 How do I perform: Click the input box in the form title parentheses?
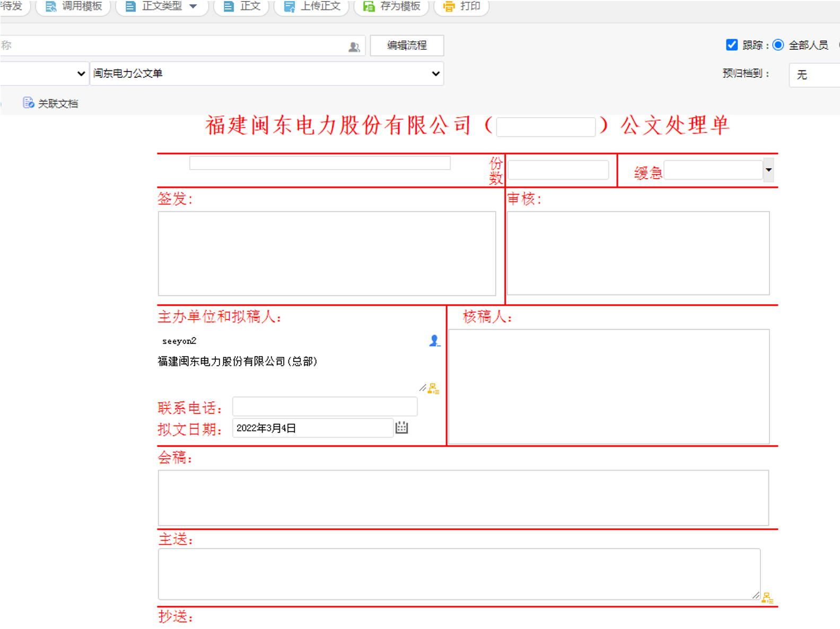(546, 127)
